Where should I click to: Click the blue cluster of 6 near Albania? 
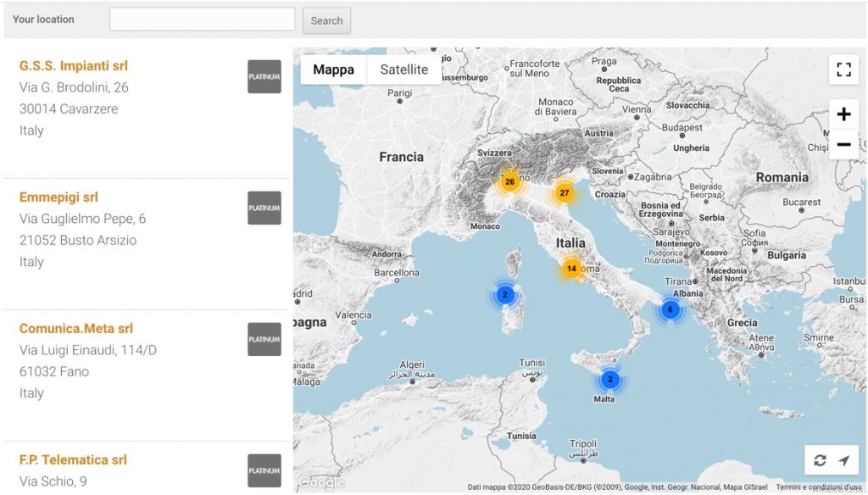(x=670, y=309)
